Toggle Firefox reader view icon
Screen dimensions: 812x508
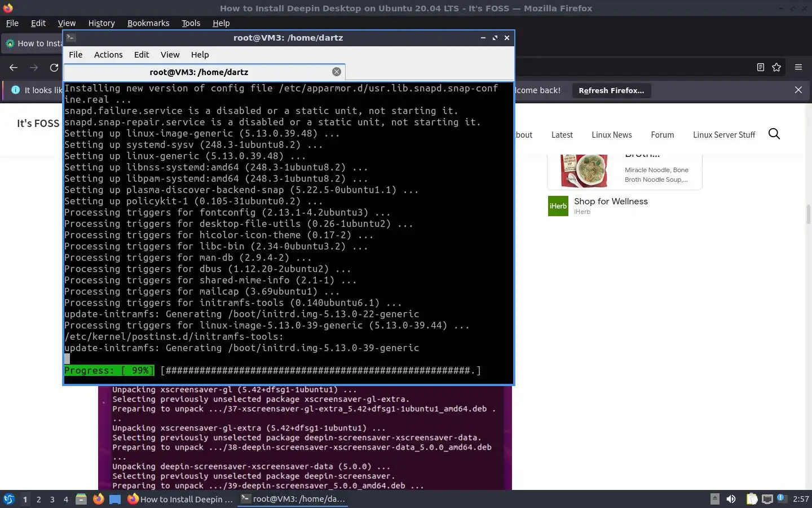coord(760,67)
